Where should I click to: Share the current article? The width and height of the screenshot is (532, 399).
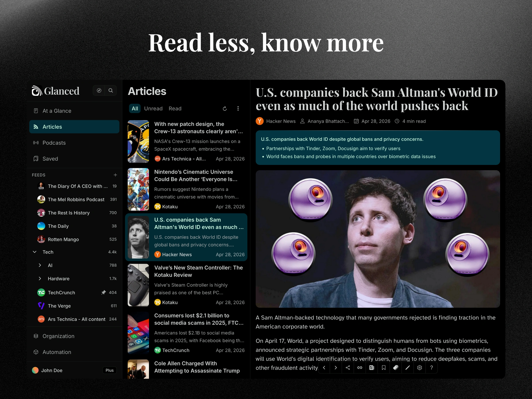pos(348,368)
